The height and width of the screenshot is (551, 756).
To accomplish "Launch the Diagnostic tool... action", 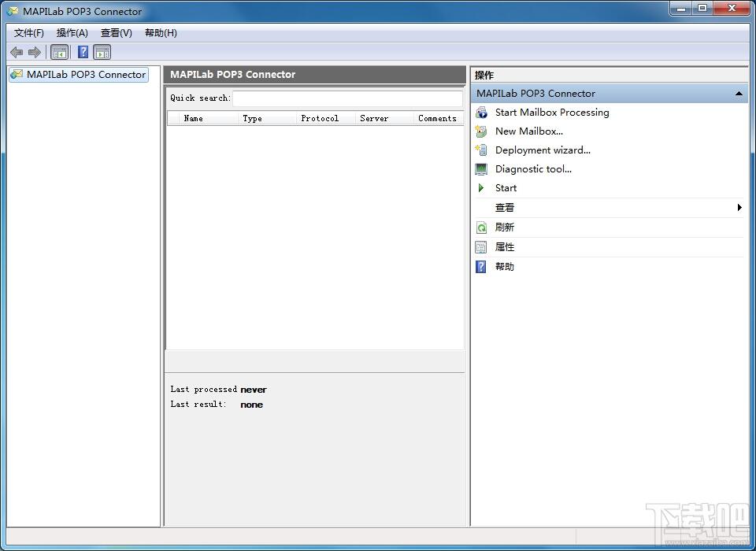I will pos(533,169).
